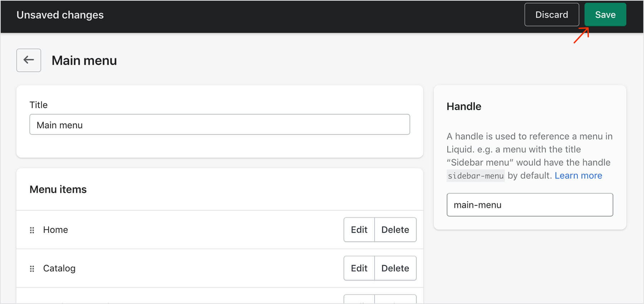Viewport: 644px width, 304px height.
Task: Save the unsaved menu changes
Action: (605, 15)
